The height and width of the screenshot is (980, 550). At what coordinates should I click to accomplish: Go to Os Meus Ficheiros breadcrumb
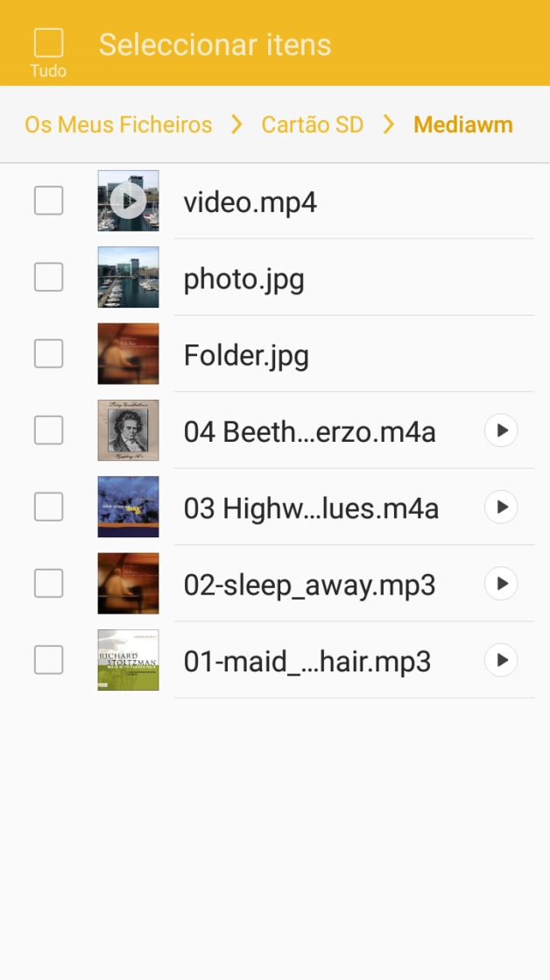click(118, 124)
